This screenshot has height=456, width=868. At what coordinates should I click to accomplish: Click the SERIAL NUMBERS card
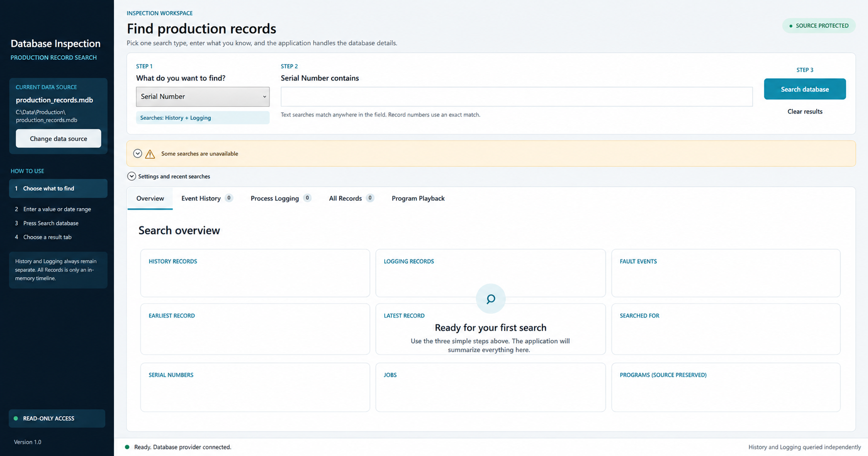coord(255,387)
